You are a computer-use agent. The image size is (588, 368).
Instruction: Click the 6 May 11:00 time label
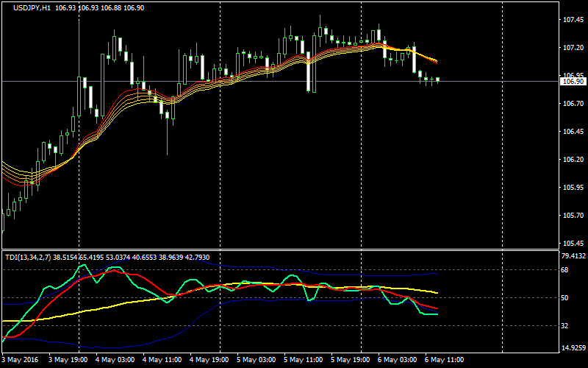[x=445, y=360]
